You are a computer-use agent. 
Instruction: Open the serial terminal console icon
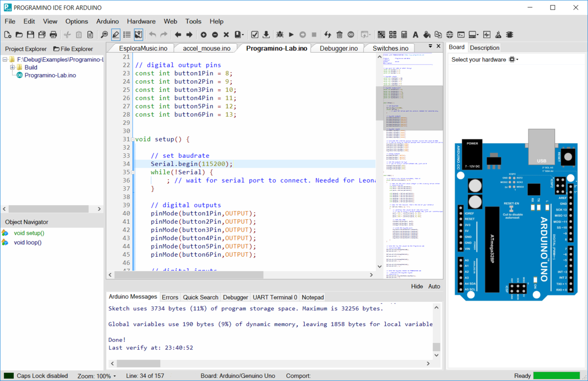coord(460,34)
